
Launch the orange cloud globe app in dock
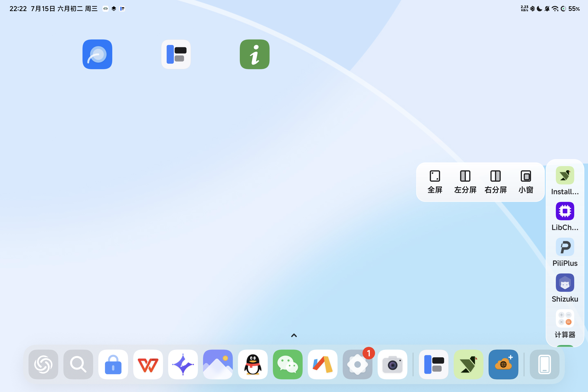pos(503,364)
